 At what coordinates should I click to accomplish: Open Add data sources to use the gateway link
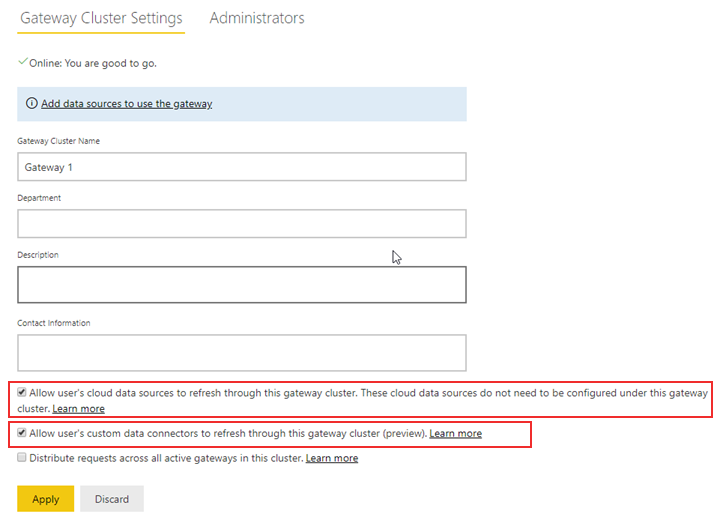point(126,104)
